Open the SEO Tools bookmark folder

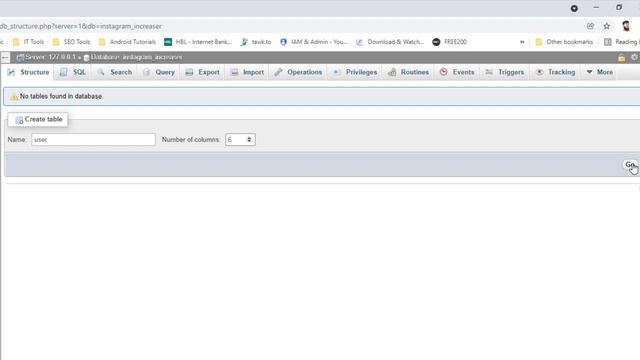71,42
